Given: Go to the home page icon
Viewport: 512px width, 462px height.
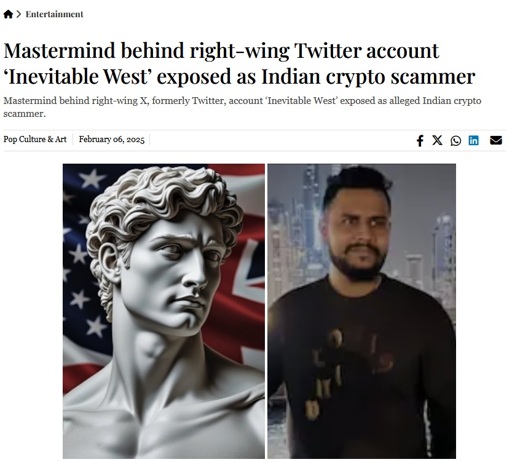Looking at the screenshot, I should tap(8, 14).
